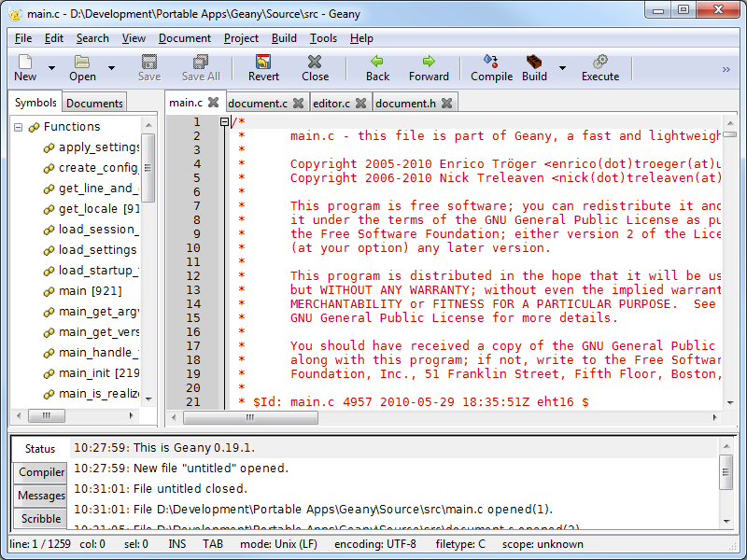Image resolution: width=747 pixels, height=560 pixels.
Task: Show the Compiler message tab
Action: (x=40, y=472)
